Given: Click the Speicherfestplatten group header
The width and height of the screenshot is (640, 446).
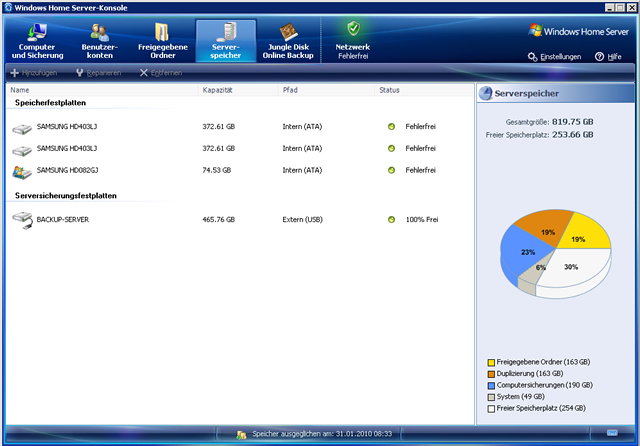Looking at the screenshot, I should 50,103.
